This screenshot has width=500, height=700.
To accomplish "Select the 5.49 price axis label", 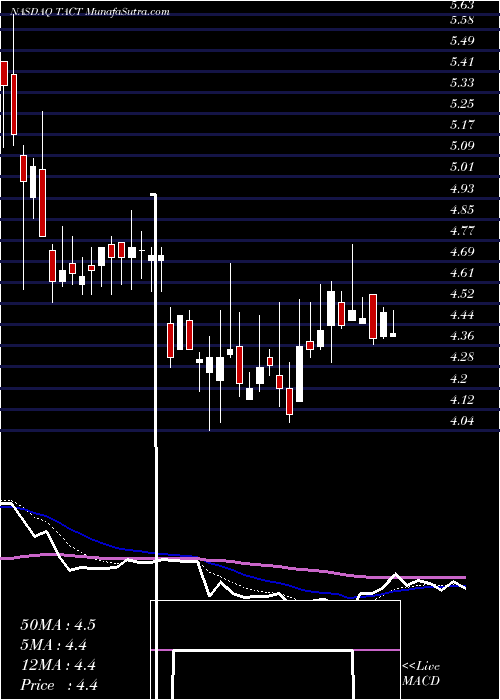I will [462, 41].
